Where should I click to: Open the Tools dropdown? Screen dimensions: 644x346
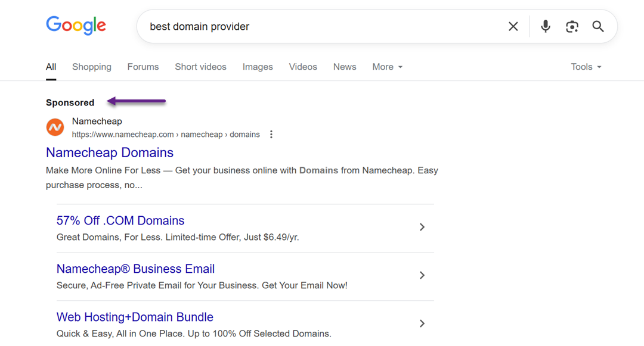tap(586, 67)
